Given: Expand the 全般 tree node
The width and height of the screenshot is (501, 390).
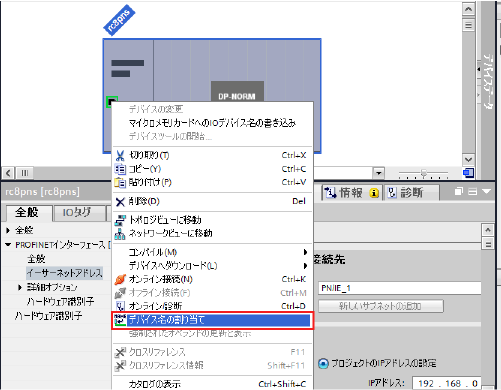Looking at the screenshot, I should click(x=8, y=230).
